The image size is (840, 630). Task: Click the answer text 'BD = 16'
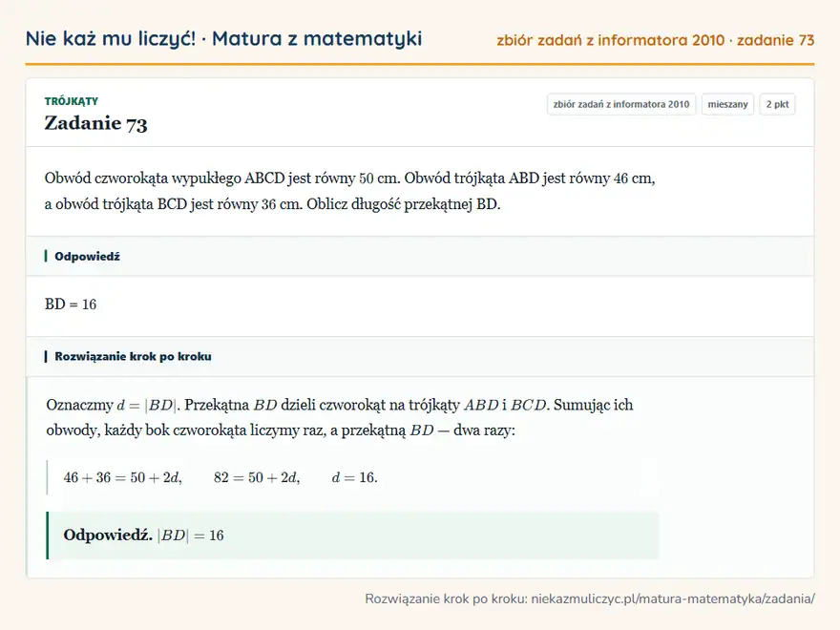tap(71, 304)
